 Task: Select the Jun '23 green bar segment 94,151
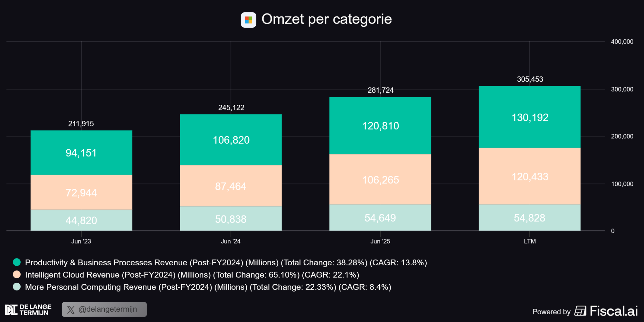pyautogui.click(x=81, y=153)
